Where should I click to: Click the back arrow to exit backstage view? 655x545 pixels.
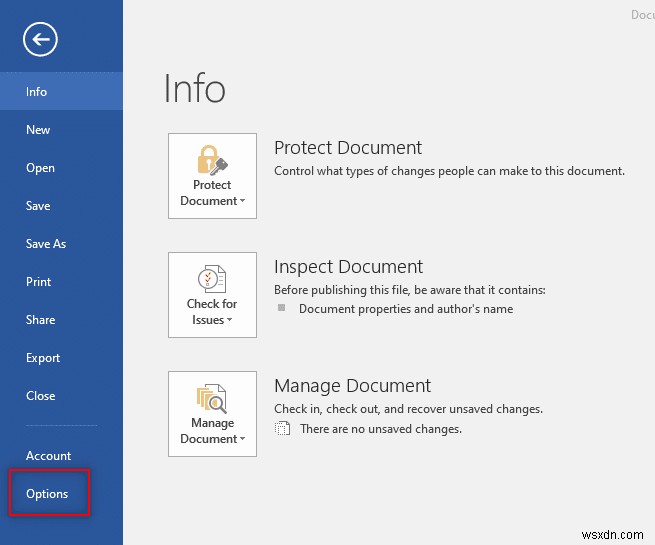point(40,39)
